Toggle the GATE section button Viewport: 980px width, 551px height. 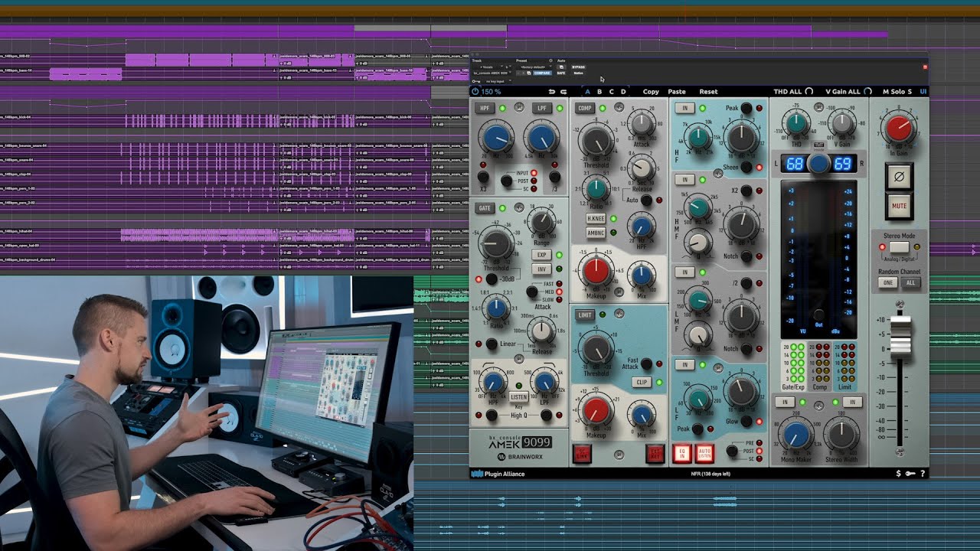(x=485, y=208)
